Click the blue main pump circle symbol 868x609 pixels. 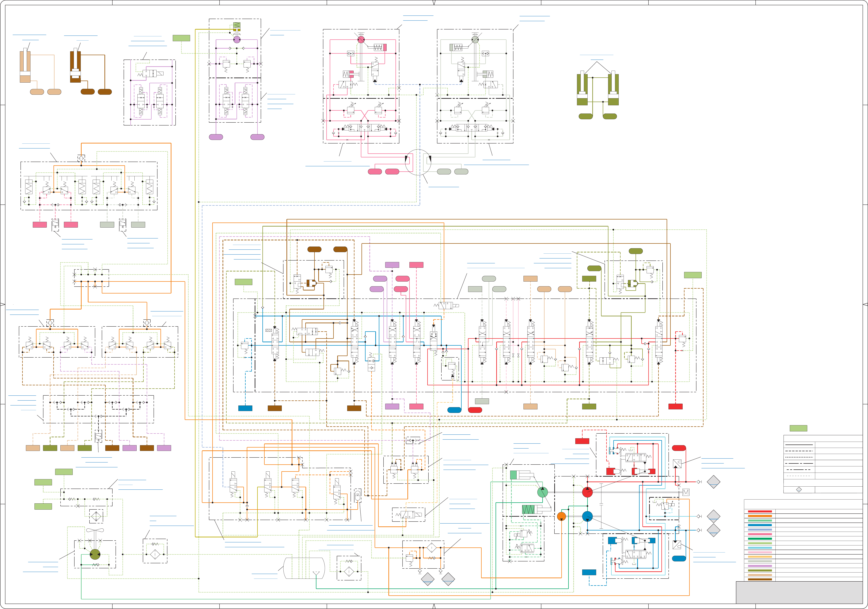[x=587, y=516]
